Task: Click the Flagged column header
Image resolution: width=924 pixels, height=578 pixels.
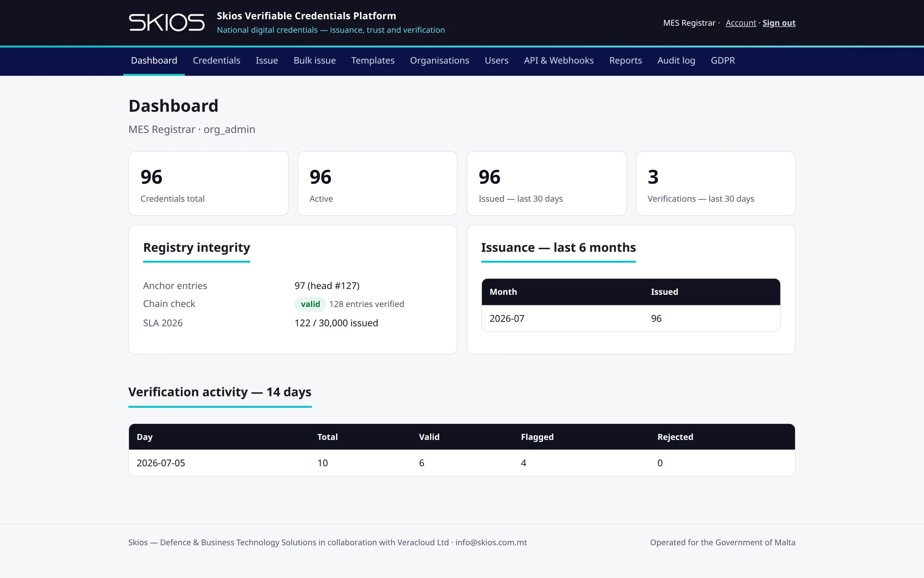Action: coord(537,437)
